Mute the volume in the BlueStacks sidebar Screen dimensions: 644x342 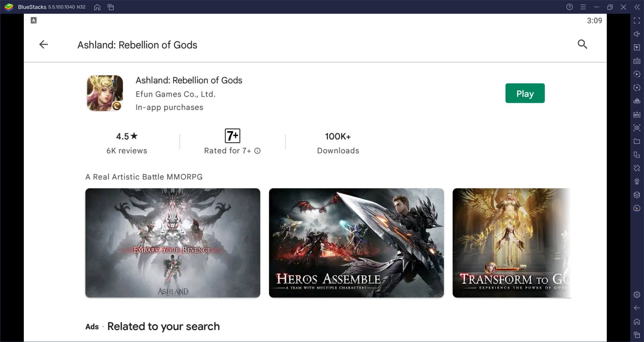click(x=637, y=34)
